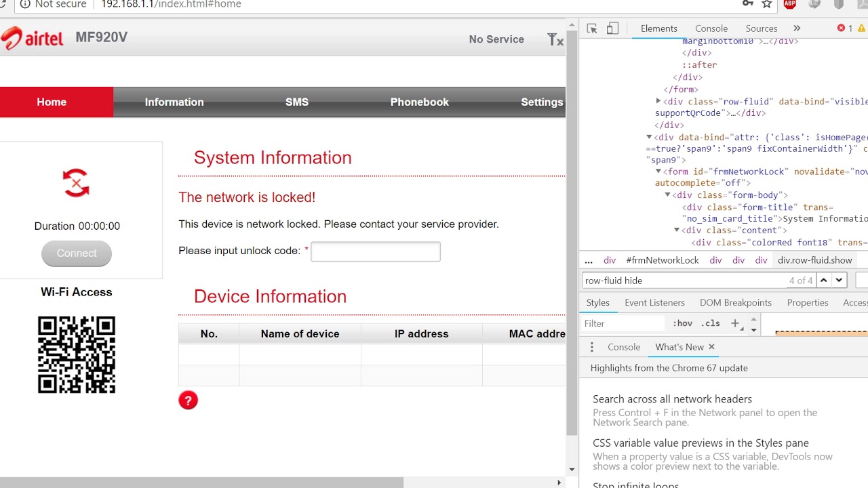
Task: Toggle the :hov element state panel
Action: pyautogui.click(x=683, y=323)
